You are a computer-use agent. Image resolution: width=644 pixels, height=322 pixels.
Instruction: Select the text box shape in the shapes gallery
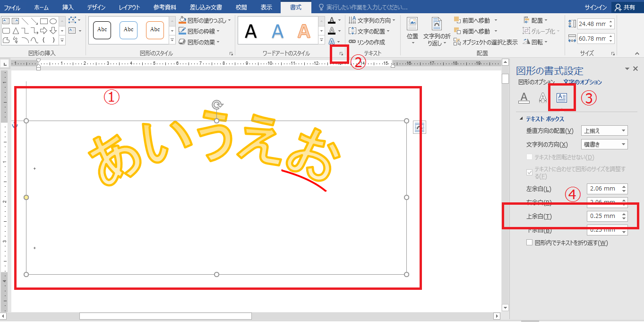(6, 21)
